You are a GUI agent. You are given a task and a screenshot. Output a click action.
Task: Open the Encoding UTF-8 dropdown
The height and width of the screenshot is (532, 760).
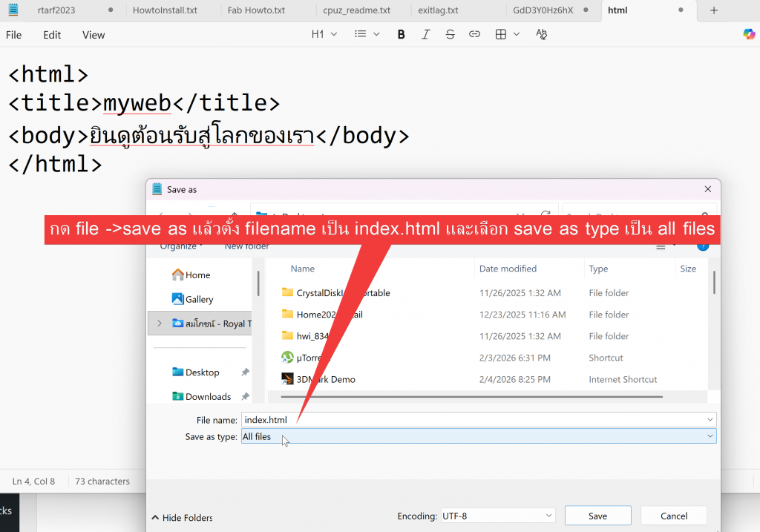tap(497, 516)
